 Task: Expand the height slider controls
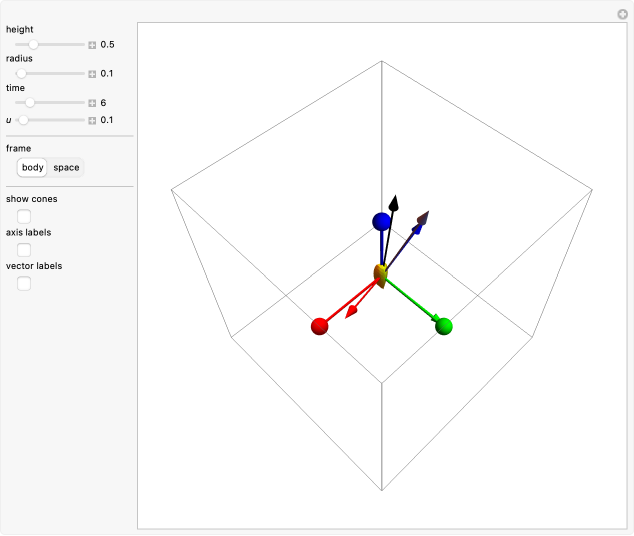coord(92,45)
